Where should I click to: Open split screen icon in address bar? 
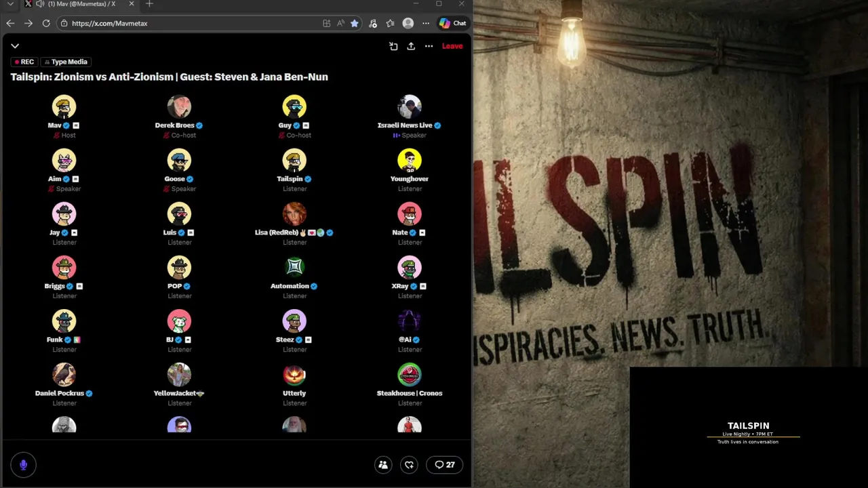coord(327,23)
